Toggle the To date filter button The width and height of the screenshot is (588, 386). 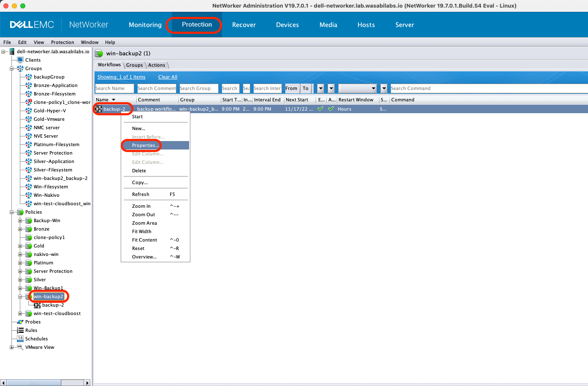click(306, 88)
